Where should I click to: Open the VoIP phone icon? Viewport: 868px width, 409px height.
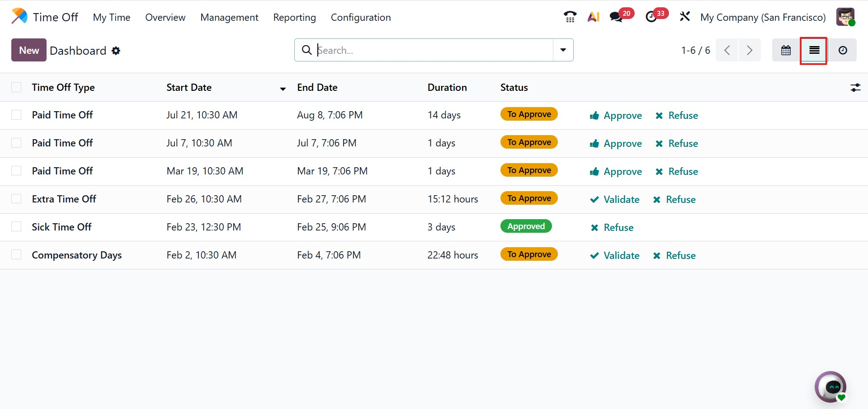tap(570, 17)
